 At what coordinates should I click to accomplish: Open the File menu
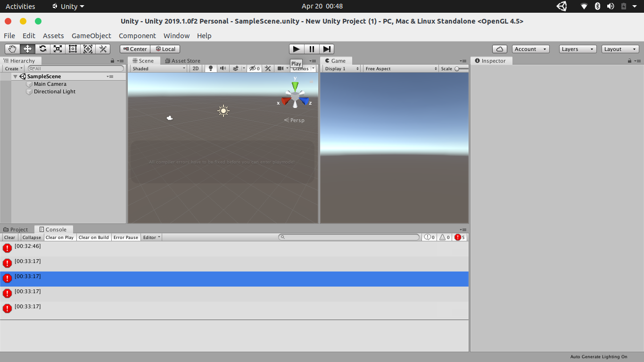click(9, 36)
